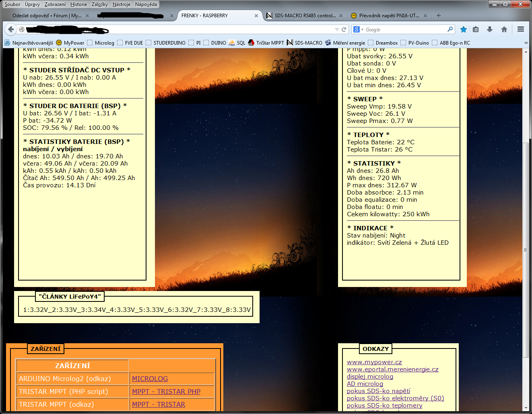Open the Dreambox bookmark
The height and width of the screenshot is (414, 532).
click(383, 43)
